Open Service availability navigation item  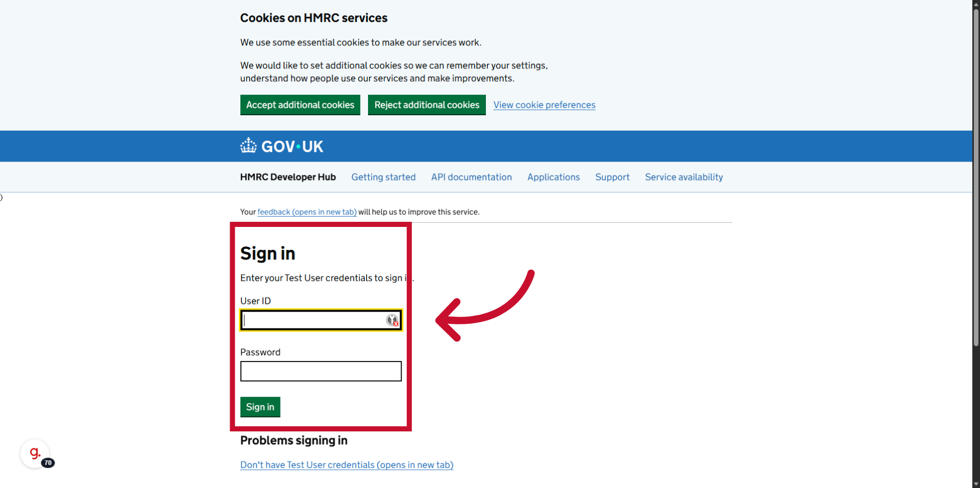tap(684, 177)
